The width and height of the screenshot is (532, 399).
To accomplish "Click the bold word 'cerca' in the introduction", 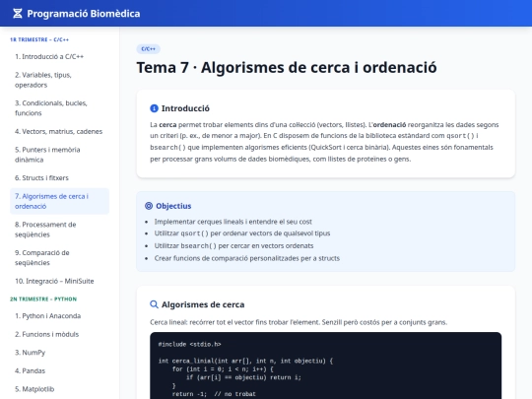I will point(167,125).
